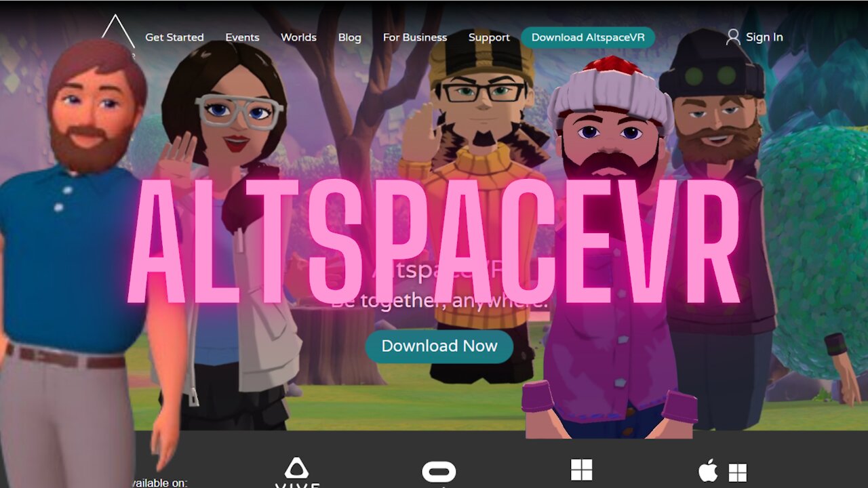This screenshot has width=868, height=488.
Task: Select the standalone Windows logo icon
Action: pyautogui.click(x=581, y=470)
